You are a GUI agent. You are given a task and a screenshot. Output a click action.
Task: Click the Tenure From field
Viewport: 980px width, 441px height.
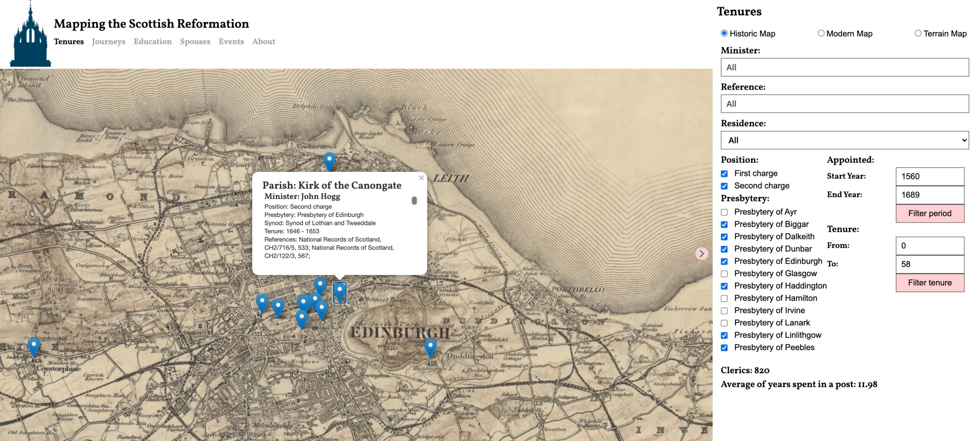(x=930, y=246)
